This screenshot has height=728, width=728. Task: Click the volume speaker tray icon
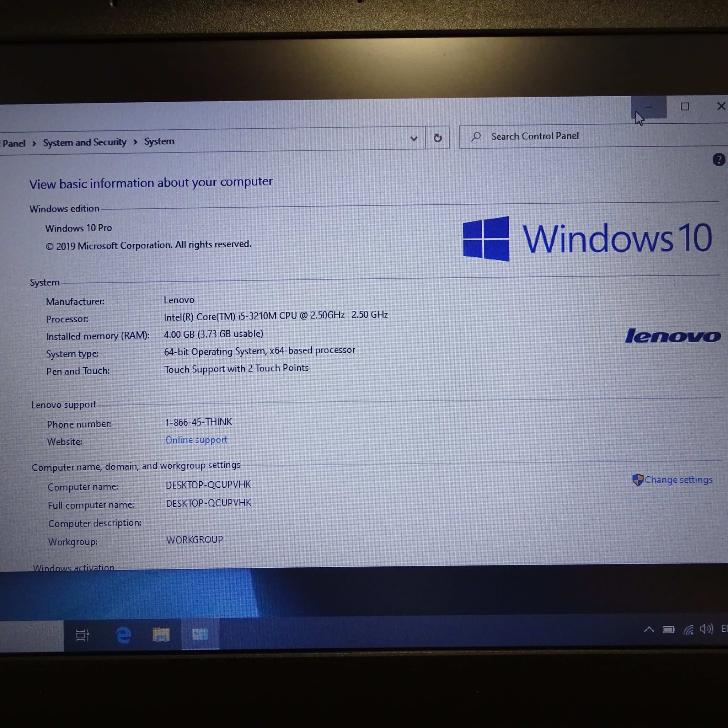click(x=706, y=629)
